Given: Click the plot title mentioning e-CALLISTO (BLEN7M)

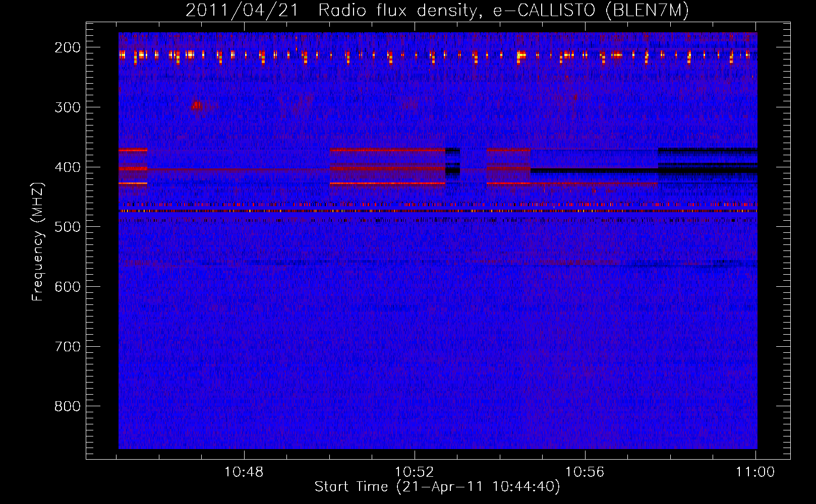Looking at the screenshot, I should (437, 11).
